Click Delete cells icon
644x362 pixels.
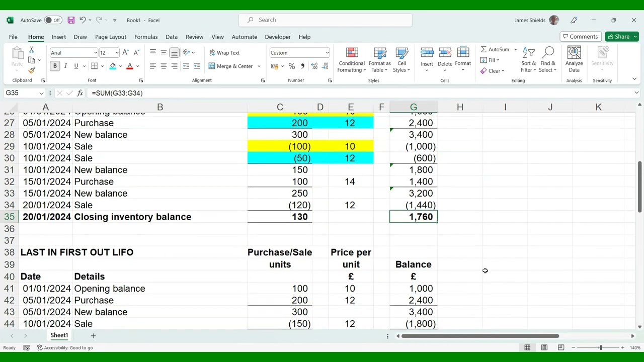[445, 53]
